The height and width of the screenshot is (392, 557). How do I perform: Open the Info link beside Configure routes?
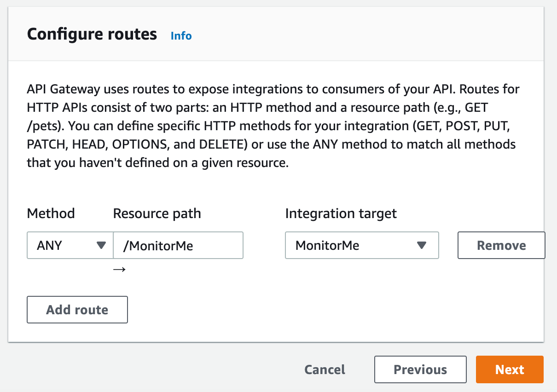pyautogui.click(x=181, y=36)
